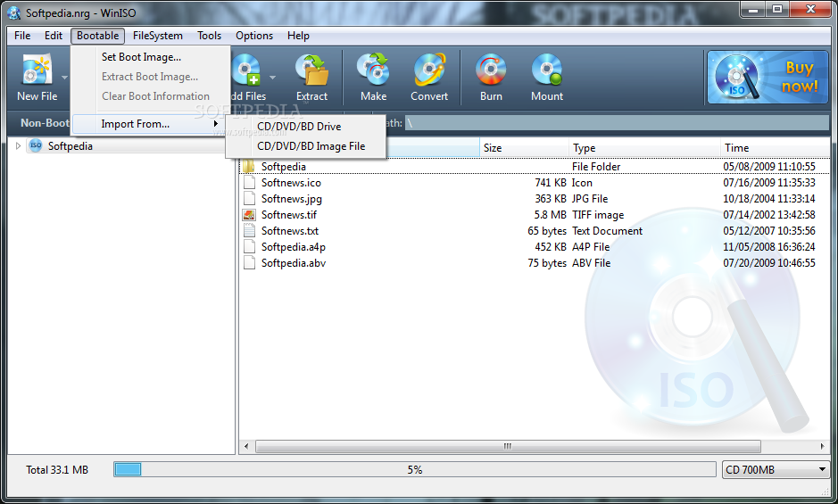Click the Make toolbar icon

374,70
